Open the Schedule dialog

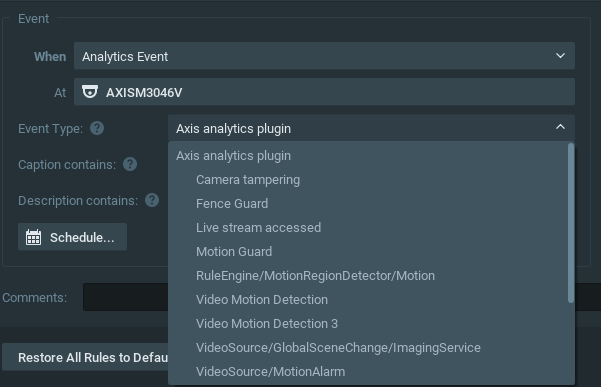point(72,237)
